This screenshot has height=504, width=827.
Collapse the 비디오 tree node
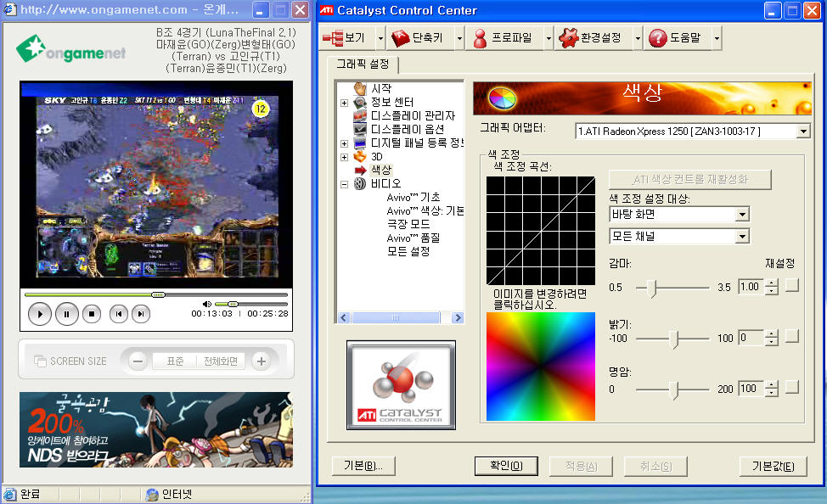345,184
